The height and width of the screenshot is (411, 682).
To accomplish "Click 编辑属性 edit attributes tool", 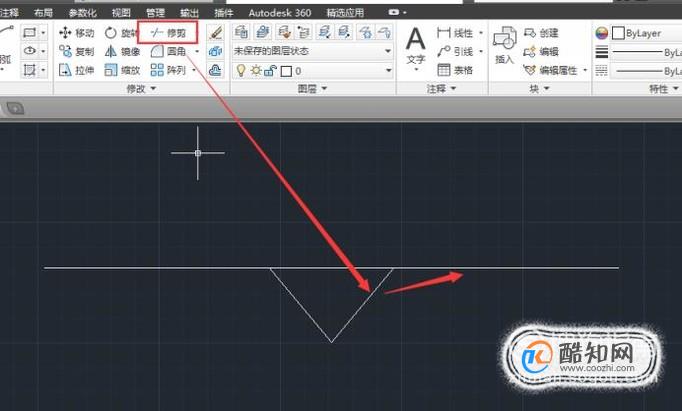I will click(550, 70).
